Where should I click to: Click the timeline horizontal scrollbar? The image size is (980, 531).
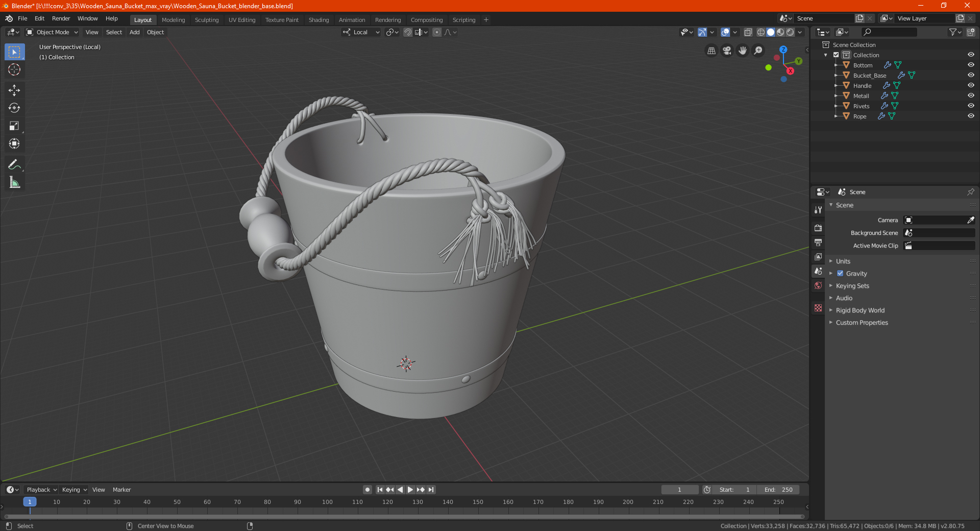404,517
